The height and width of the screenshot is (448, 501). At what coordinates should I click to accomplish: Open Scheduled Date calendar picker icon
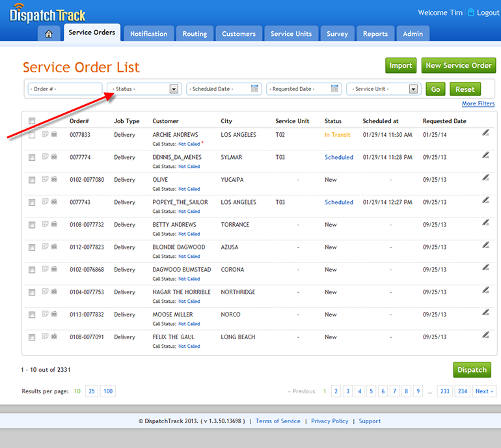pos(255,89)
